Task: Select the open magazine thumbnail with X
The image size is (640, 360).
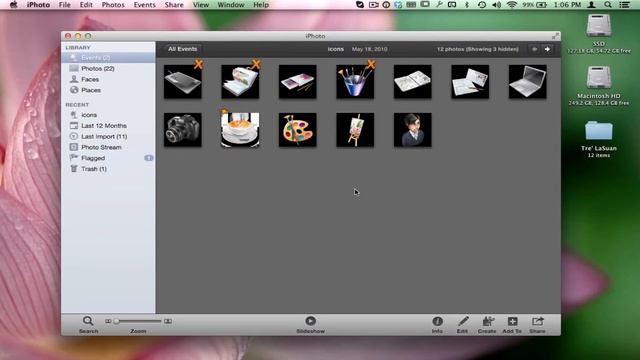Action: click(240, 82)
